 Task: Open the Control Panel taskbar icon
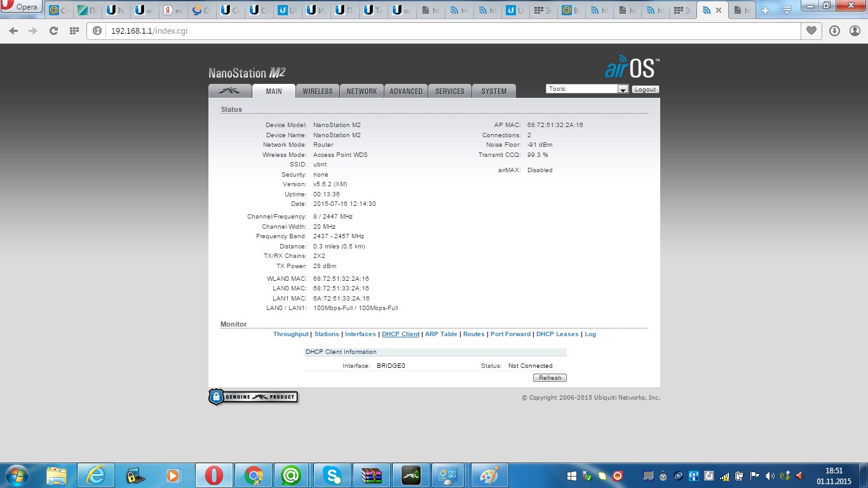pyautogui.click(x=449, y=475)
